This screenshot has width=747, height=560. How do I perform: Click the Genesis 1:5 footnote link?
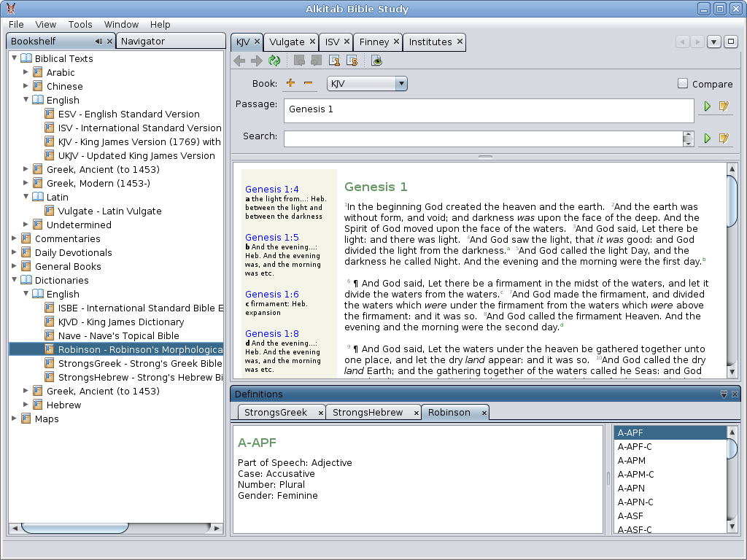tap(271, 238)
